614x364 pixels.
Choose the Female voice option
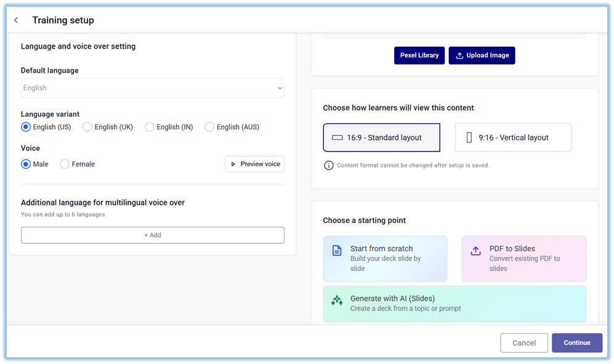[x=65, y=164]
